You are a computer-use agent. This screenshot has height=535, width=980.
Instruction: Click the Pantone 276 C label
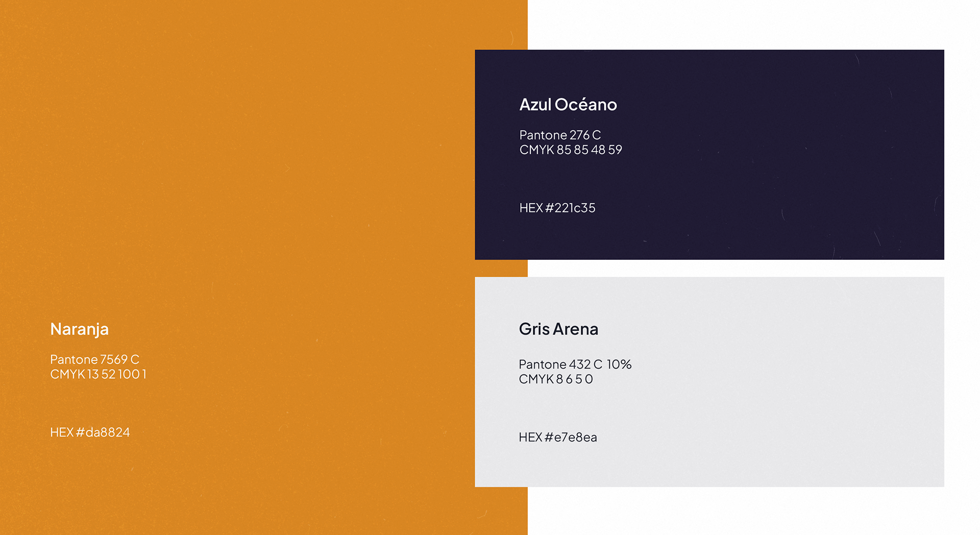560,135
